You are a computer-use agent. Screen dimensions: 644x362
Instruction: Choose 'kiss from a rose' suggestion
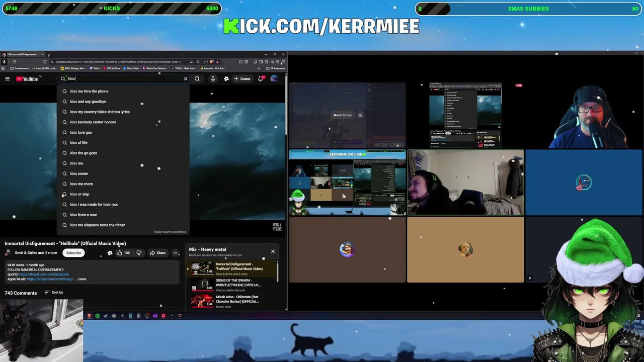(123, 215)
